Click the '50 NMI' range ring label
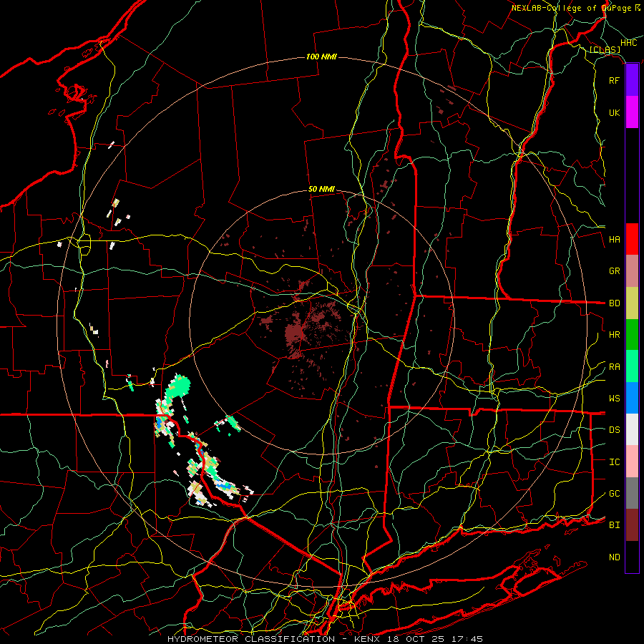 coord(321,189)
